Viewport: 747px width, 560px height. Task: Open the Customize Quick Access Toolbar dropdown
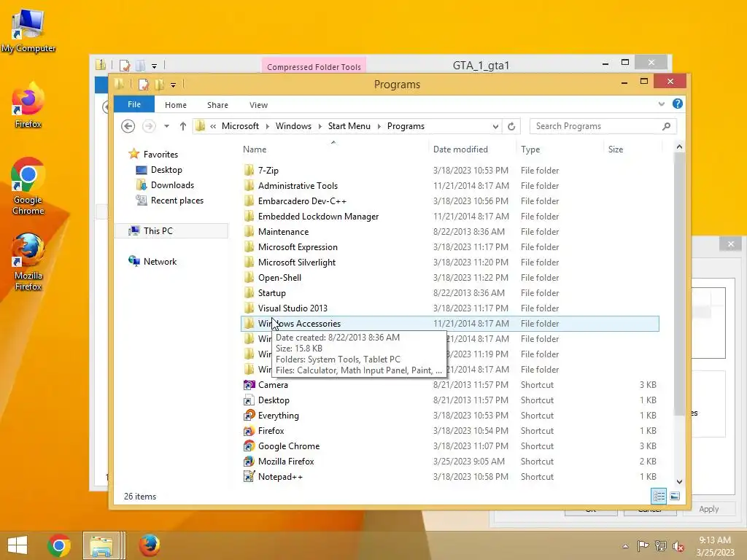click(173, 85)
